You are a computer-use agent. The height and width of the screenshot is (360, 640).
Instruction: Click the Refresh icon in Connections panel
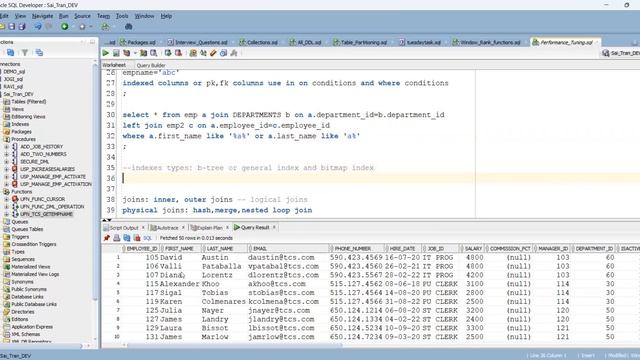point(11,52)
